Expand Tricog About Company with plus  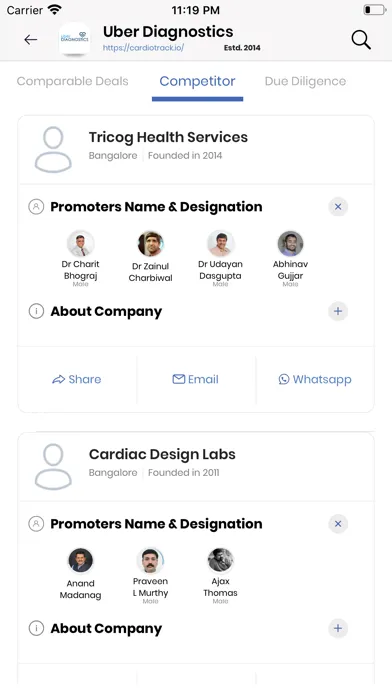coord(338,311)
